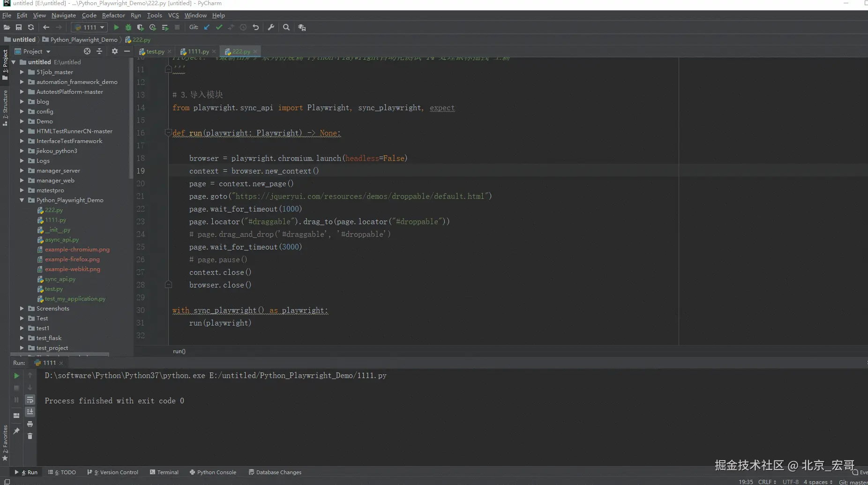Viewport: 868px width, 485px height.
Task: Collapse the Python_Playwright_Demo folder
Action: (22, 200)
